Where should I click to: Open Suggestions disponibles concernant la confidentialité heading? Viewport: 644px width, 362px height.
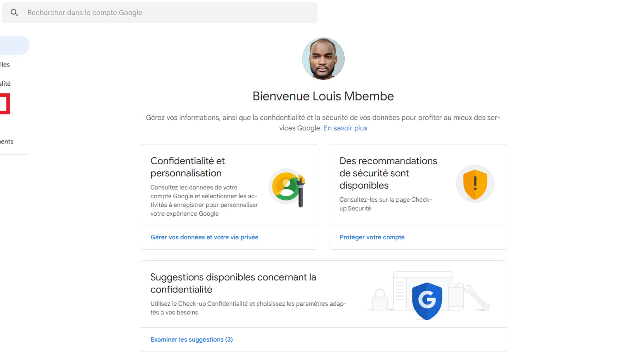pos(233,283)
